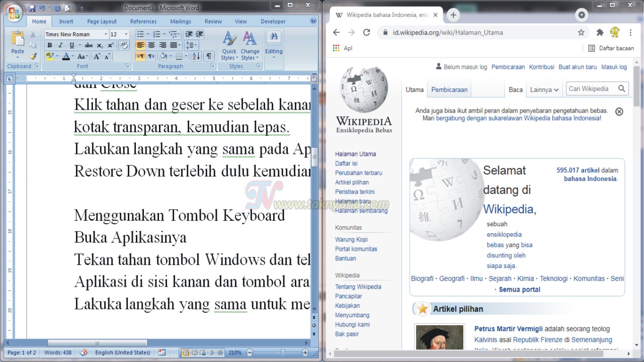Open Buat akun baru link
The image size is (644, 362).
click(578, 67)
